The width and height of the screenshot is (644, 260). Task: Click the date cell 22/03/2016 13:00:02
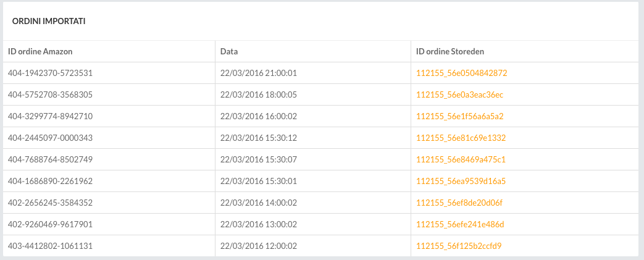tap(259, 224)
